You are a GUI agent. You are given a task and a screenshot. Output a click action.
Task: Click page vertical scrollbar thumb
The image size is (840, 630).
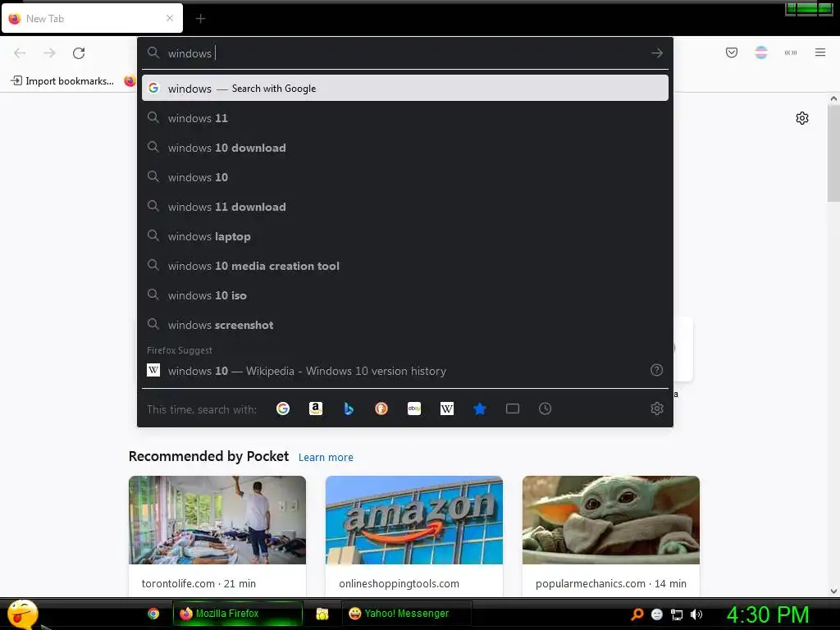[x=833, y=153]
